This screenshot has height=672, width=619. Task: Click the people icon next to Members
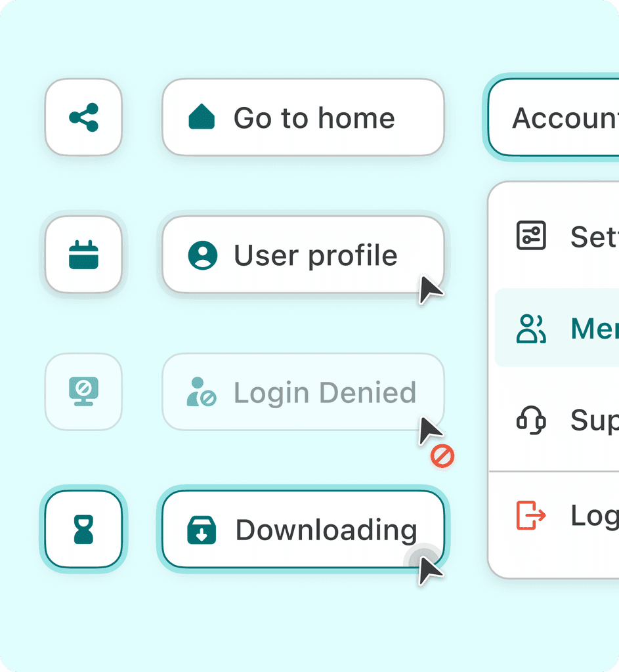[x=532, y=328]
